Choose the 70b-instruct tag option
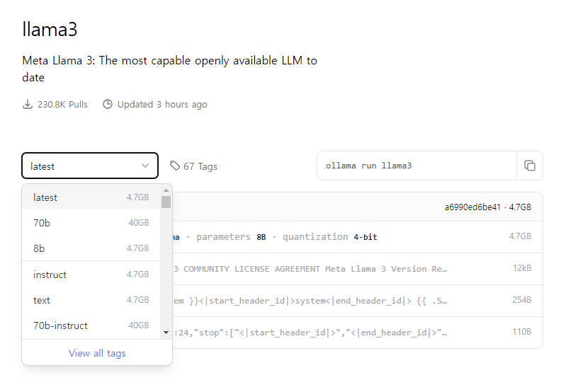The height and width of the screenshot is (392, 583). pos(91,325)
